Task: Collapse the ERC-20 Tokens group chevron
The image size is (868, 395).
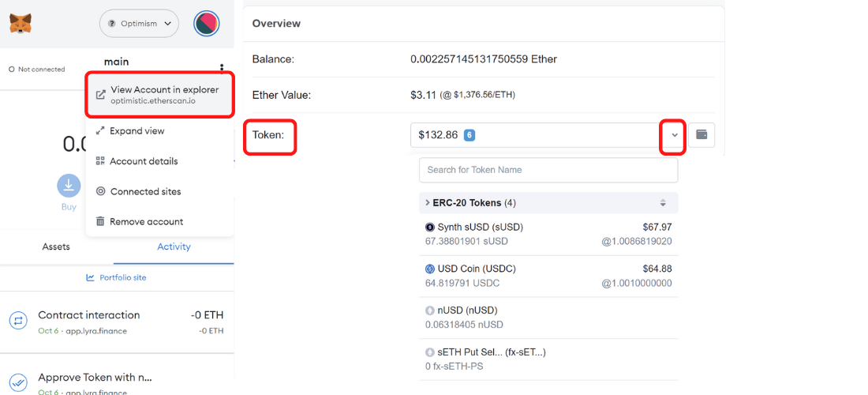Action: point(428,203)
